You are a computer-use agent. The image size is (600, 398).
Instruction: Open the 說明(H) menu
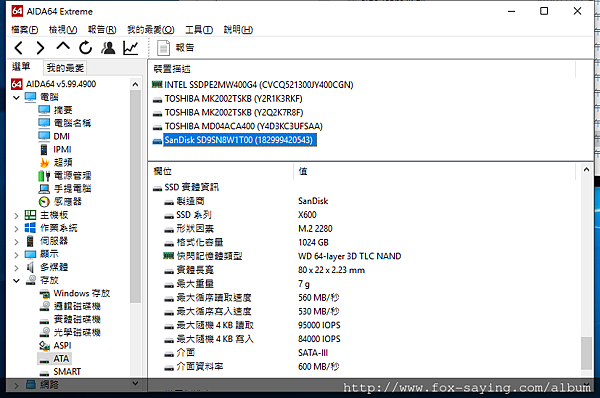(238, 29)
